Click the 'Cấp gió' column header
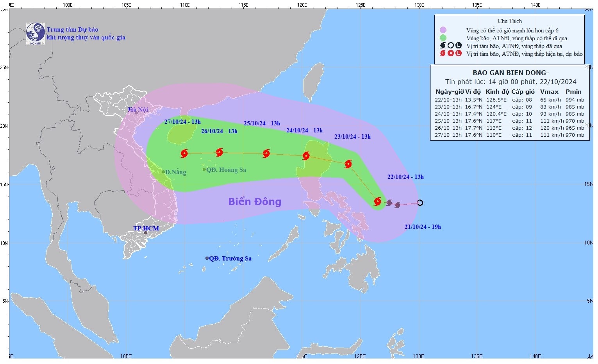The height and width of the screenshot is (364, 598). click(523, 92)
